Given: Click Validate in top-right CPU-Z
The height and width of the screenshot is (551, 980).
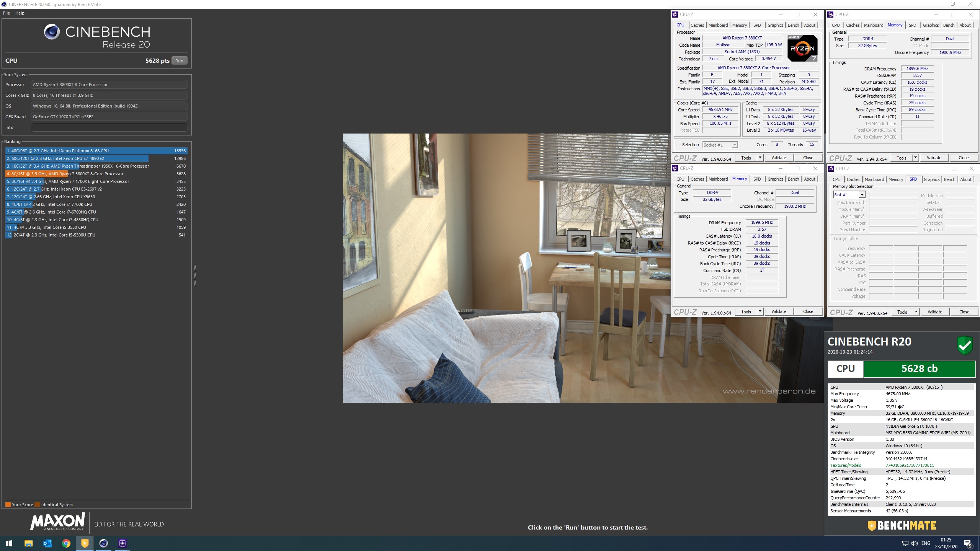Looking at the screenshot, I should pyautogui.click(x=934, y=158).
